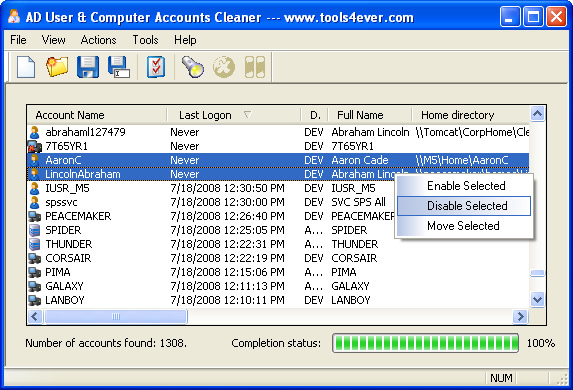Click the horizontal scrollbar right arrow
Screen dimensions: 573x390
pos(520,316)
